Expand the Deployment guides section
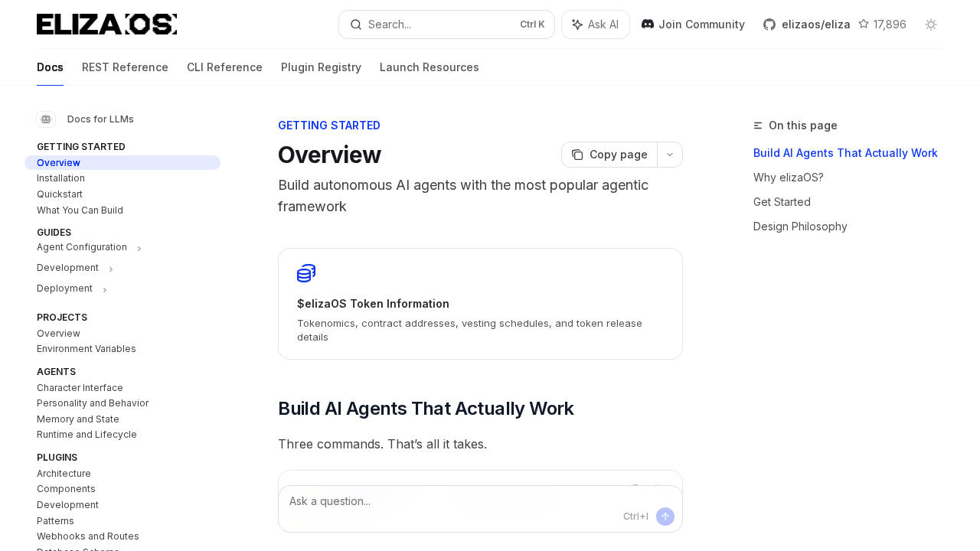This screenshot has width=980, height=551. click(104, 289)
